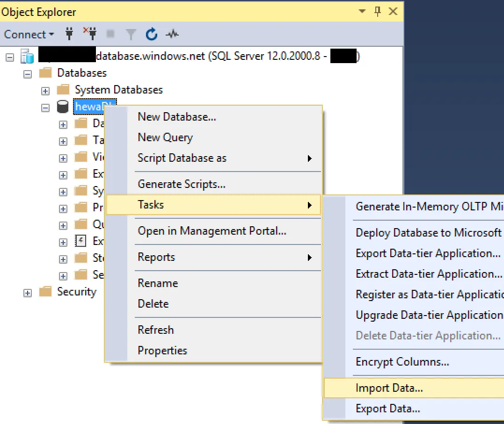Select Import Data... from the Tasks submenu
504x424 pixels.
tap(389, 388)
